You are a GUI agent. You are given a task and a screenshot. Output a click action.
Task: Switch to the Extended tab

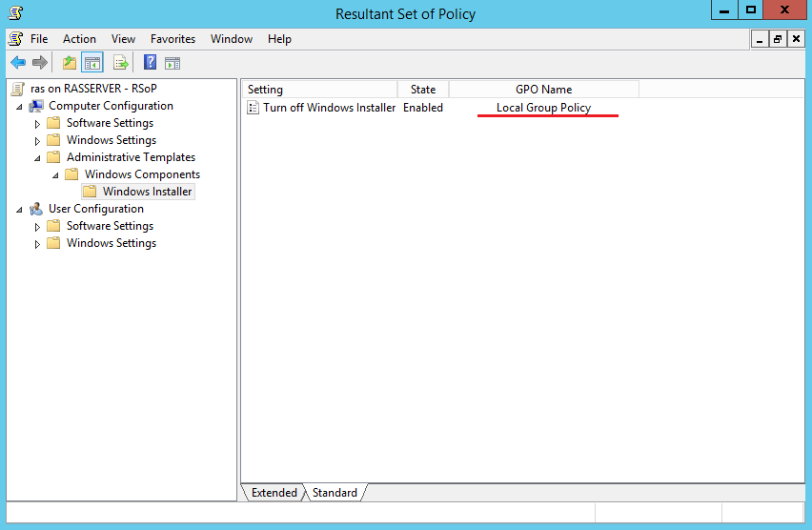coord(274,493)
